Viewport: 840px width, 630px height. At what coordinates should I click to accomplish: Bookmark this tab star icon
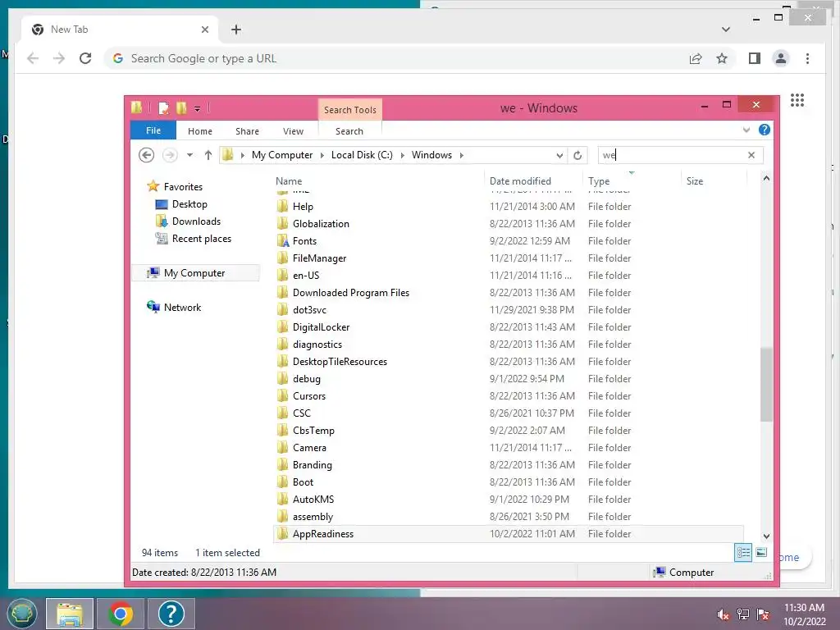click(x=722, y=58)
